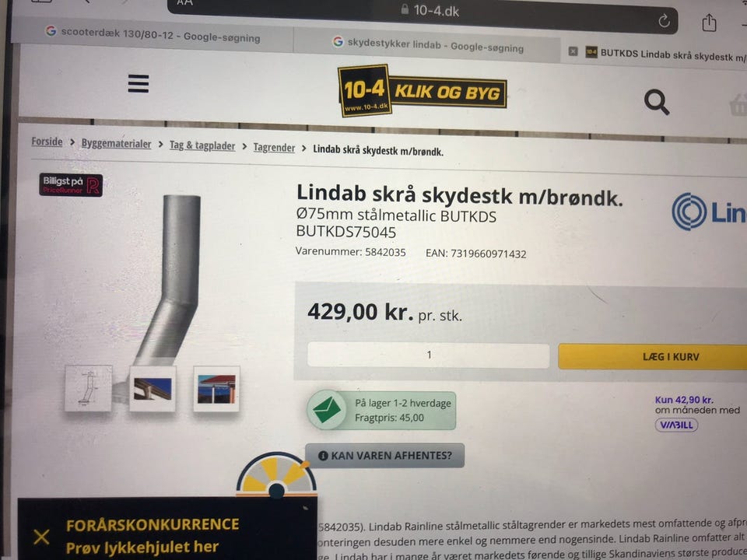
Task: Tap the Safari share icon
Action: pos(709,23)
